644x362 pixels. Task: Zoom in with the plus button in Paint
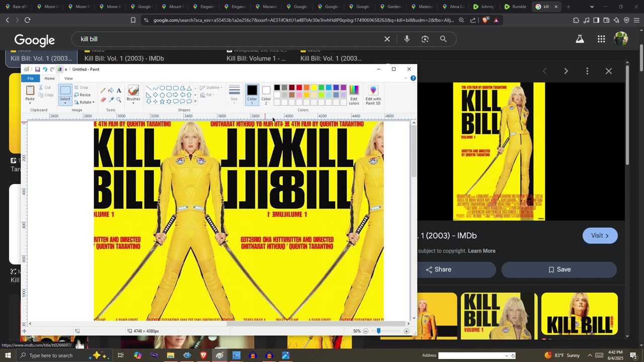tap(407, 331)
